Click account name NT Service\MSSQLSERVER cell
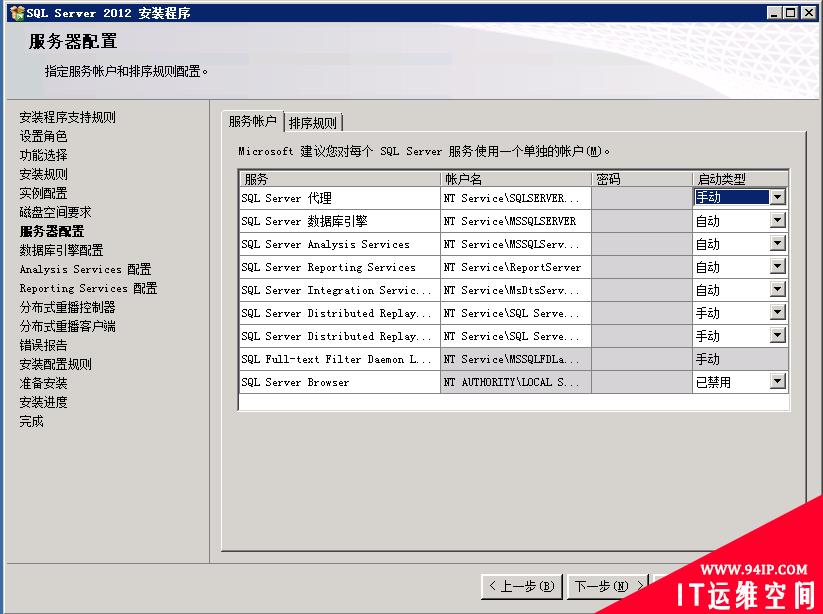823x614 pixels. click(x=516, y=221)
